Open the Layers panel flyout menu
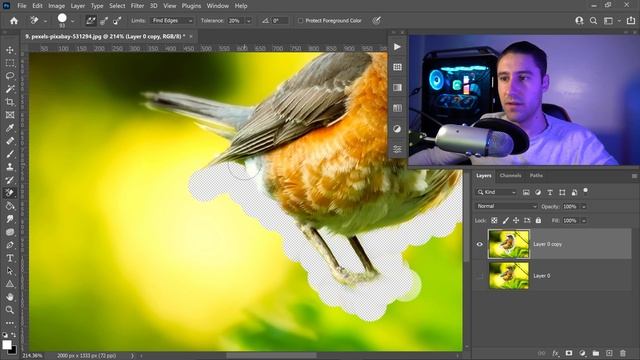 tap(634, 176)
